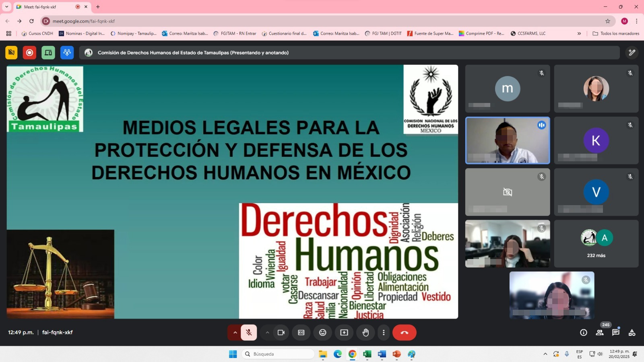Image resolution: width=644 pixels, height=362 pixels.
Task: Open the more options menu
Action: 384,333
